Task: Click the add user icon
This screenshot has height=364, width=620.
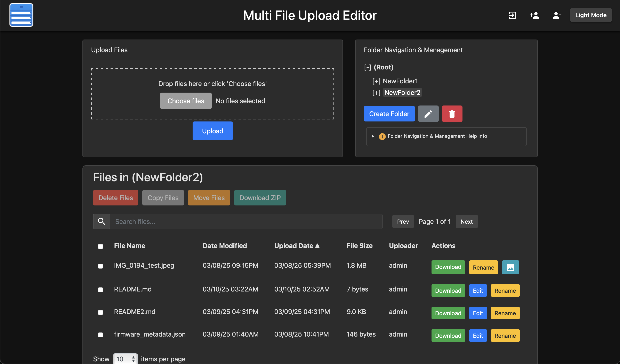Action: click(x=534, y=15)
